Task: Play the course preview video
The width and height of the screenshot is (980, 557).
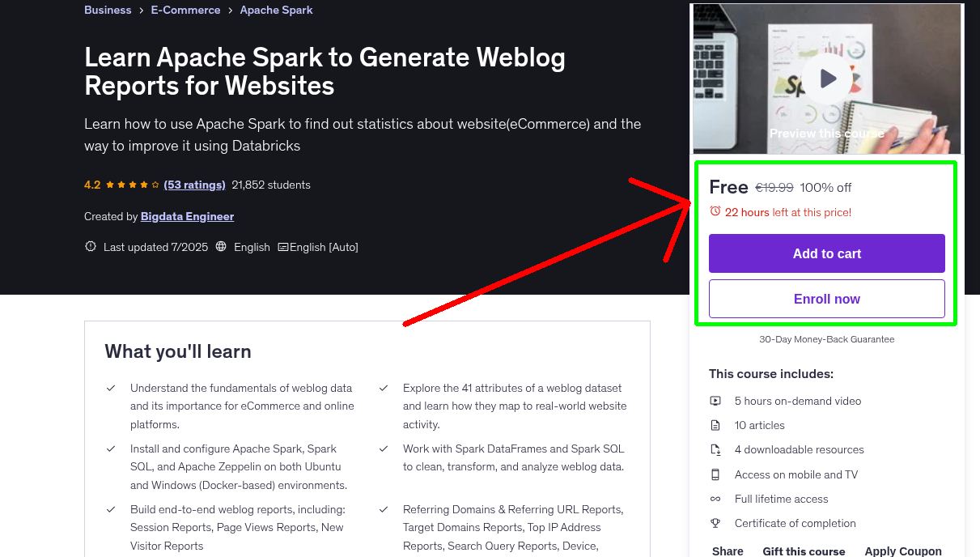Action: tap(826, 78)
